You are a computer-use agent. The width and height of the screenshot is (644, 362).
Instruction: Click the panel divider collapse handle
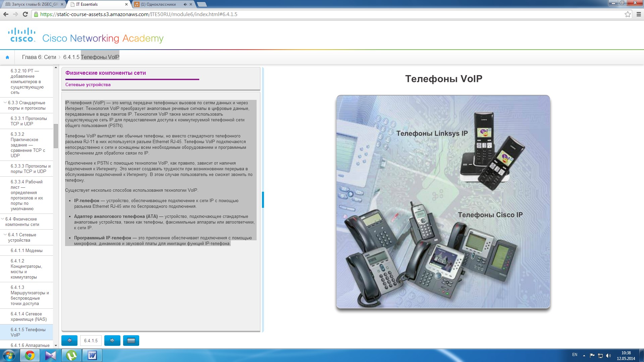pos(263,200)
